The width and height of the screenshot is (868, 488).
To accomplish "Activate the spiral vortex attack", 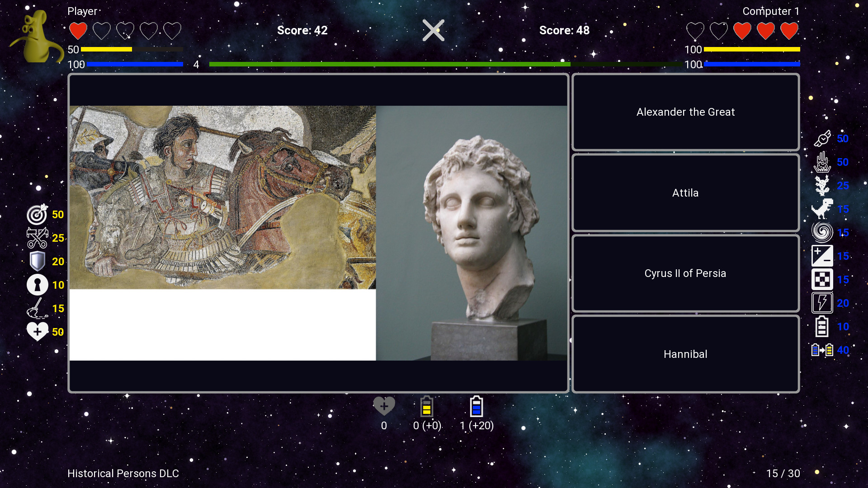I will (822, 233).
